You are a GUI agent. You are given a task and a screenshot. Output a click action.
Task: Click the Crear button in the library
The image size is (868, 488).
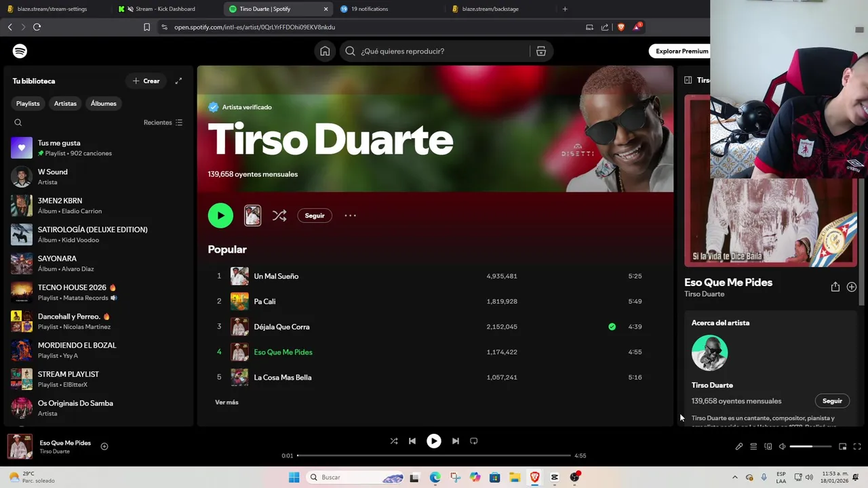pos(146,81)
